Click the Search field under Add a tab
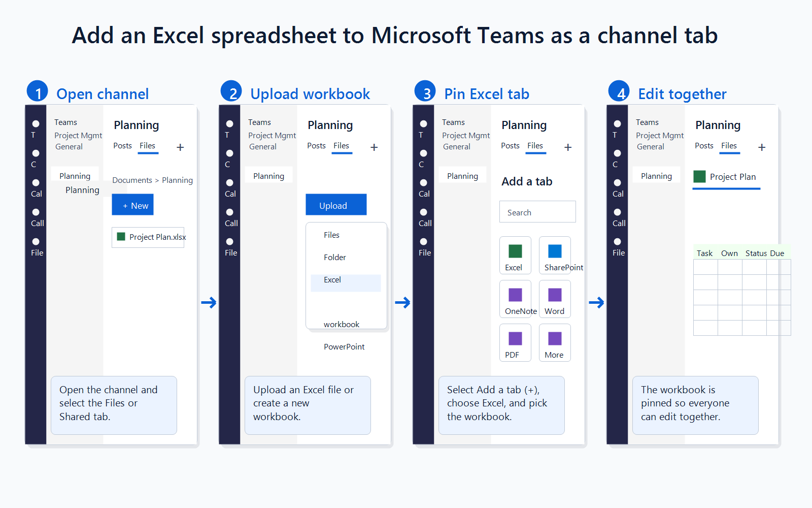 pos(537,212)
